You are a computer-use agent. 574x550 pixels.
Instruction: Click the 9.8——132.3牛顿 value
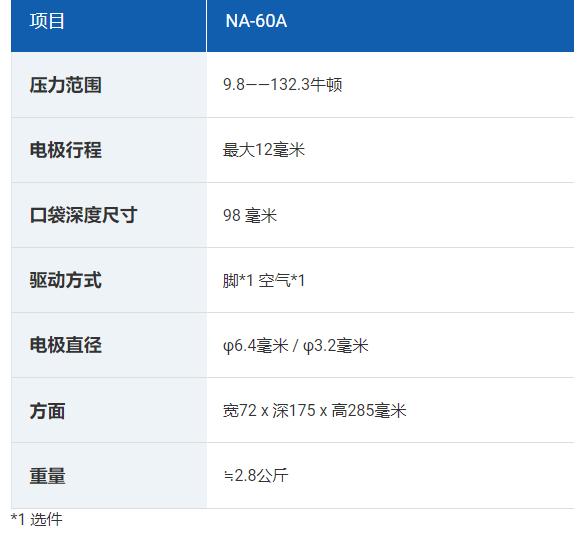[283, 85]
